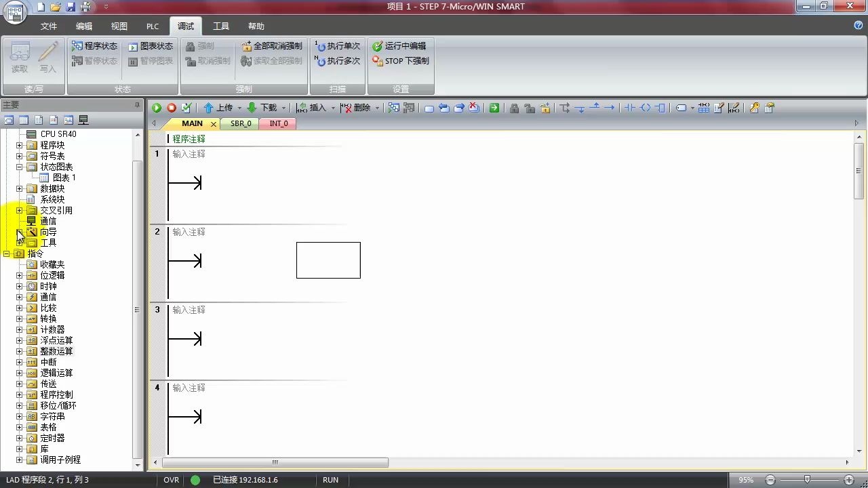This screenshot has width=868, height=488.
Task: Click the Open folder icon in quick access toolbar
Action: 56,7
